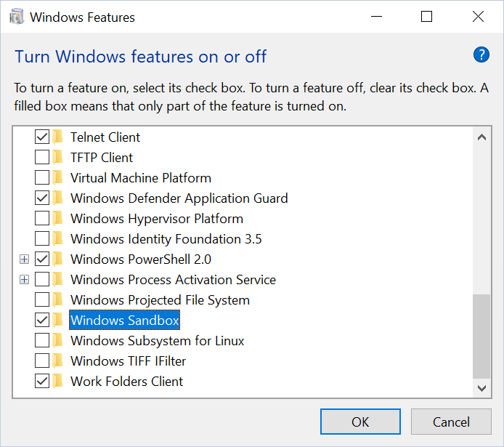Click the scrollbar up arrow
The width and height of the screenshot is (504, 447).
pos(481,137)
